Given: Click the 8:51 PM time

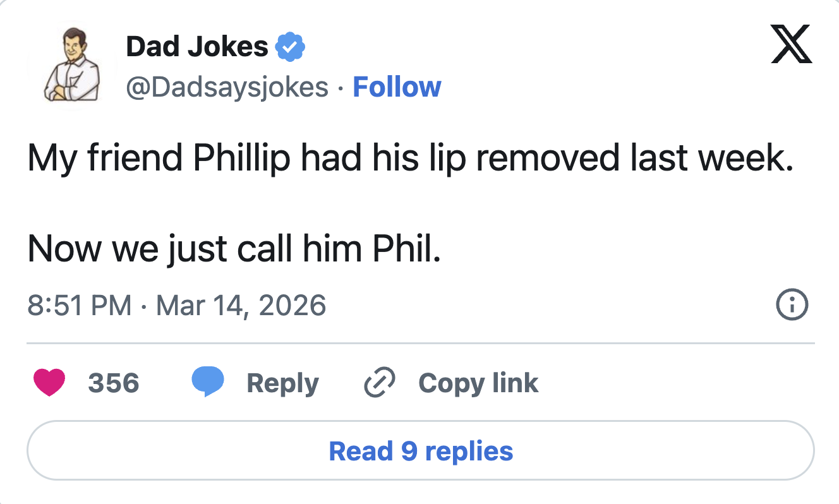Looking at the screenshot, I should (80, 306).
